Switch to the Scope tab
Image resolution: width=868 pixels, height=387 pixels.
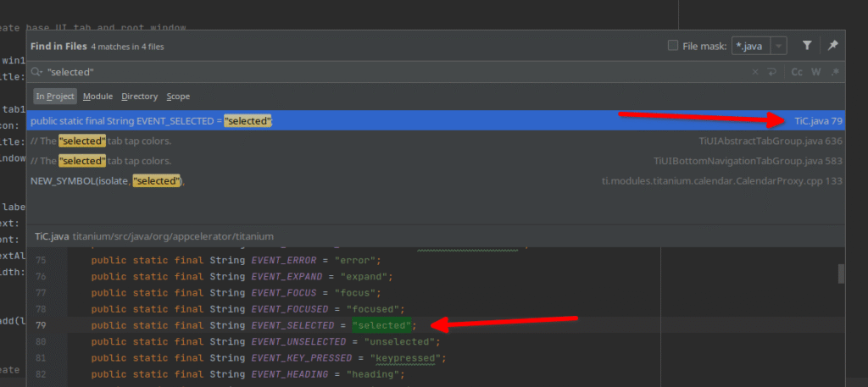[x=178, y=97]
